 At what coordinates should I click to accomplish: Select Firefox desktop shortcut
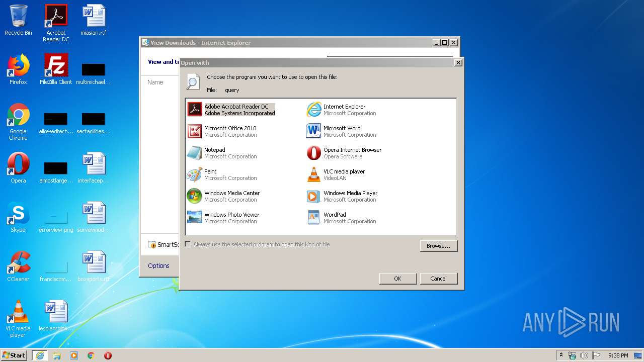18,69
